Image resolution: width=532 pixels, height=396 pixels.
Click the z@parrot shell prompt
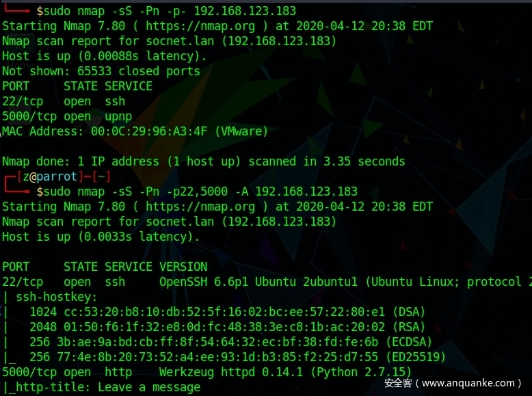pos(53,176)
